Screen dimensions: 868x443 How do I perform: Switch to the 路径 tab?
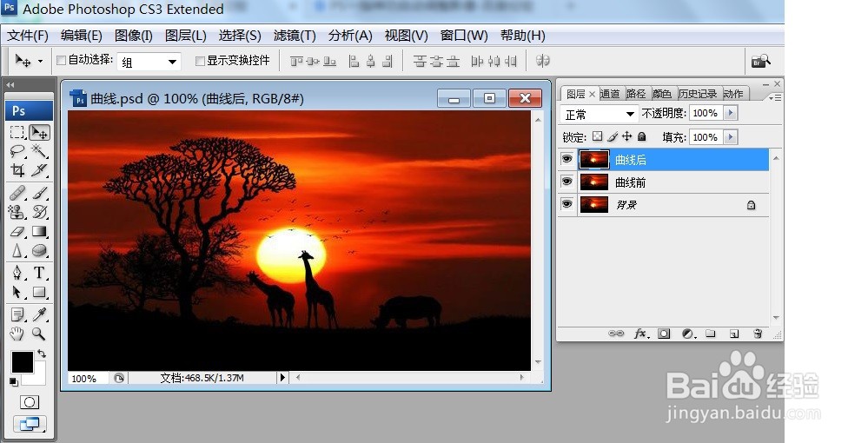point(636,94)
